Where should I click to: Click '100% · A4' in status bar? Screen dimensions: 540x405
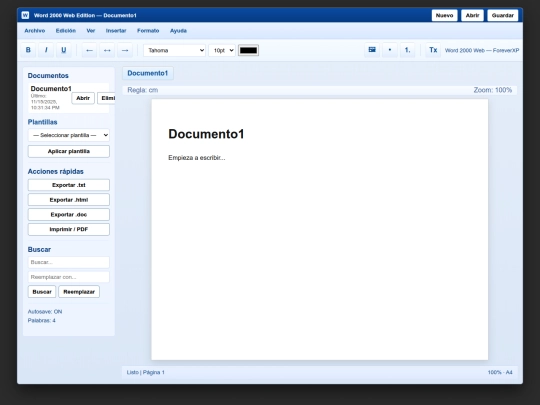click(500, 372)
